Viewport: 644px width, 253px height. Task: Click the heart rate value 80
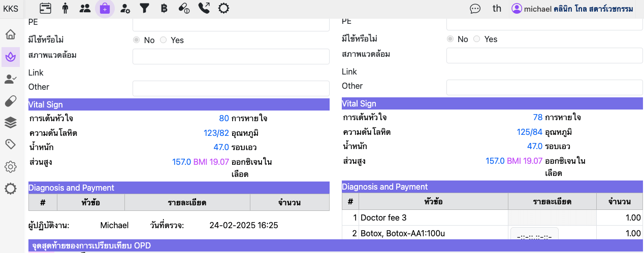click(x=224, y=119)
